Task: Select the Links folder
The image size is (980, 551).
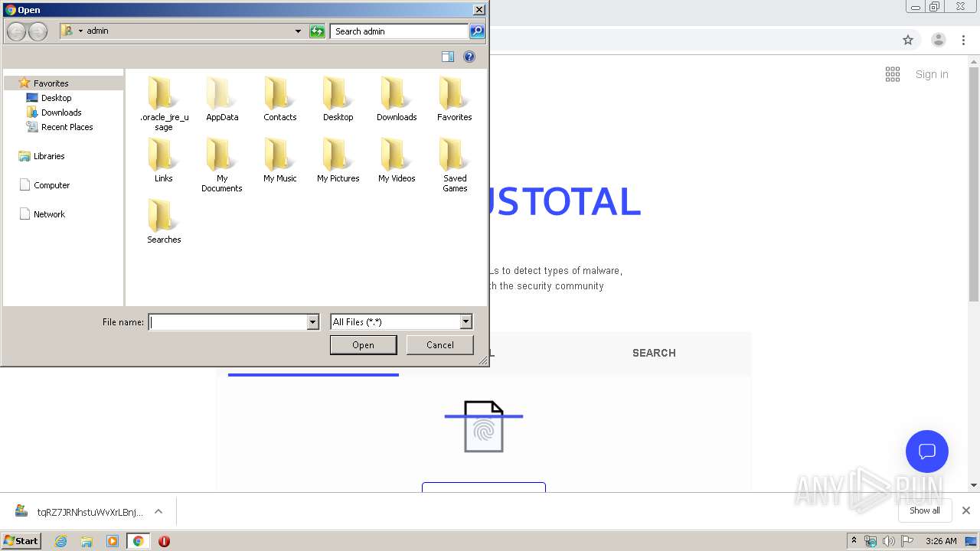Action: pyautogui.click(x=164, y=160)
